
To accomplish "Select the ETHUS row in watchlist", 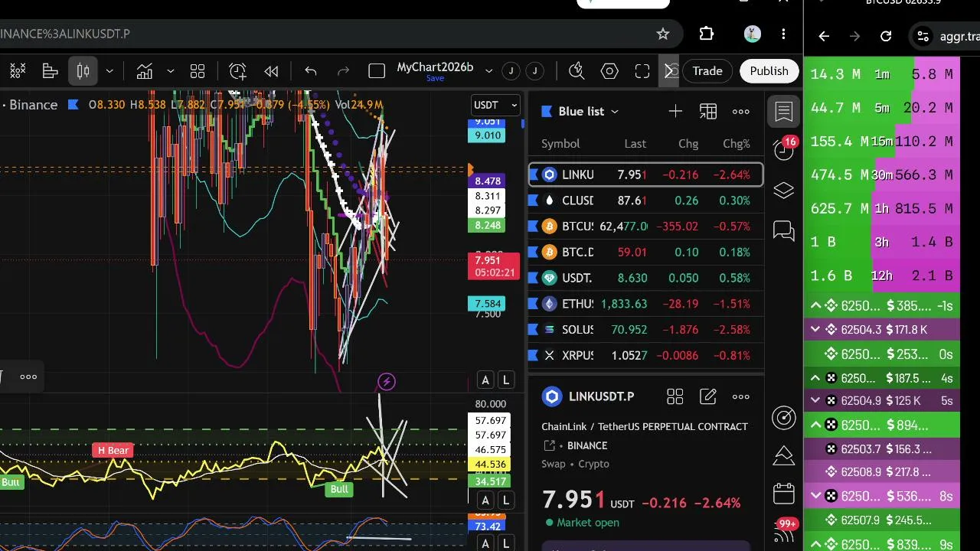I will (646, 304).
